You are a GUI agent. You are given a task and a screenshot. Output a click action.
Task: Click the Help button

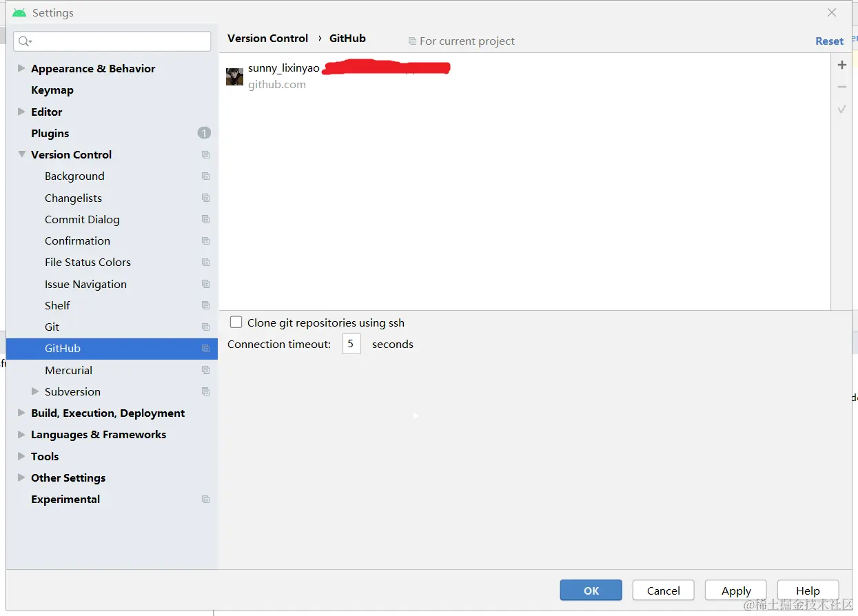pyautogui.click(x=808, y=591)
